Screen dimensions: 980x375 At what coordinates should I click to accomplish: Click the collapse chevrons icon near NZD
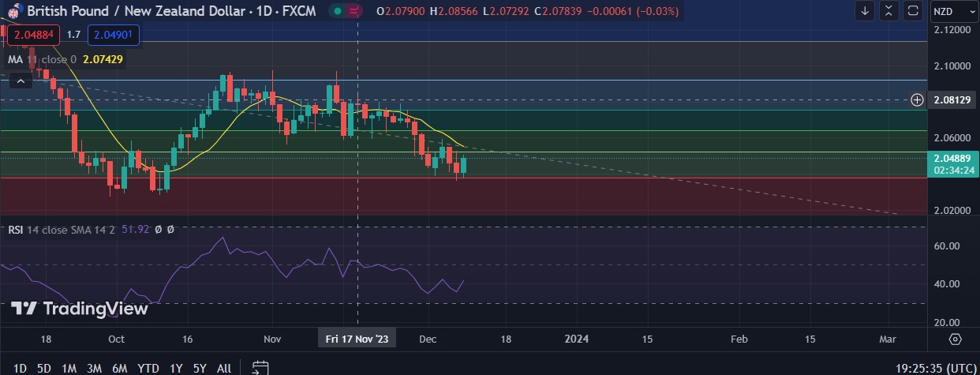889,11
